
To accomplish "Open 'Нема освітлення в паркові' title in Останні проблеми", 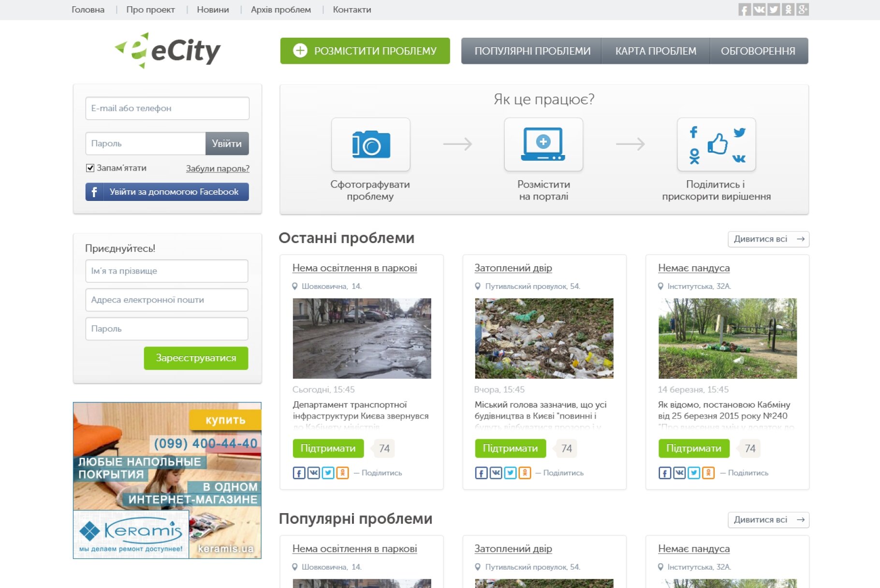I will [x=354, y=268].
